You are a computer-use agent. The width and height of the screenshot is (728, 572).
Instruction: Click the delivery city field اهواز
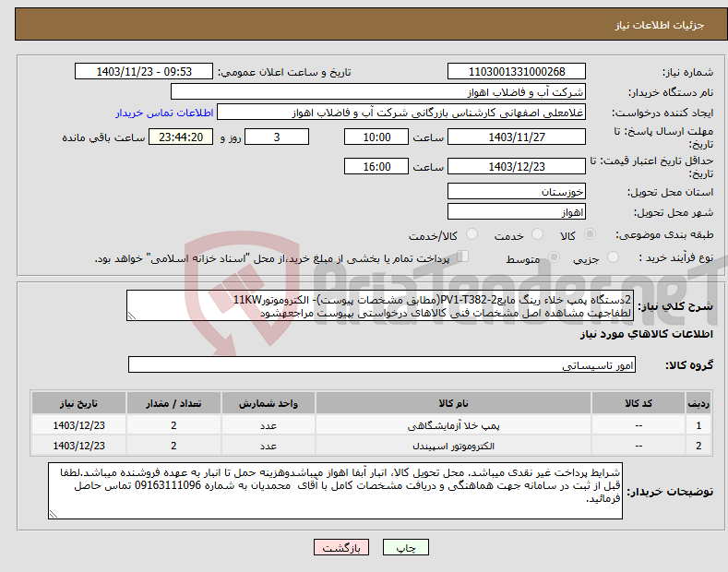tap(517, 211)
